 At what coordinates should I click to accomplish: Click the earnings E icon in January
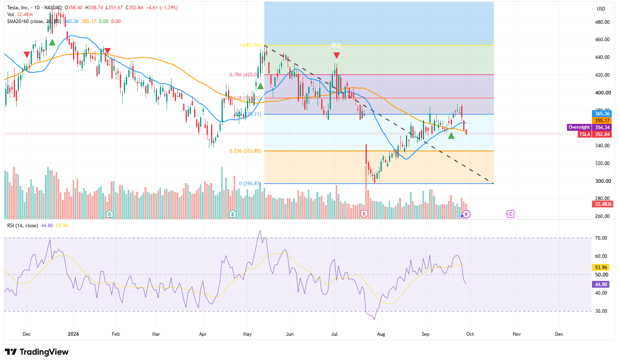[109, 214]
